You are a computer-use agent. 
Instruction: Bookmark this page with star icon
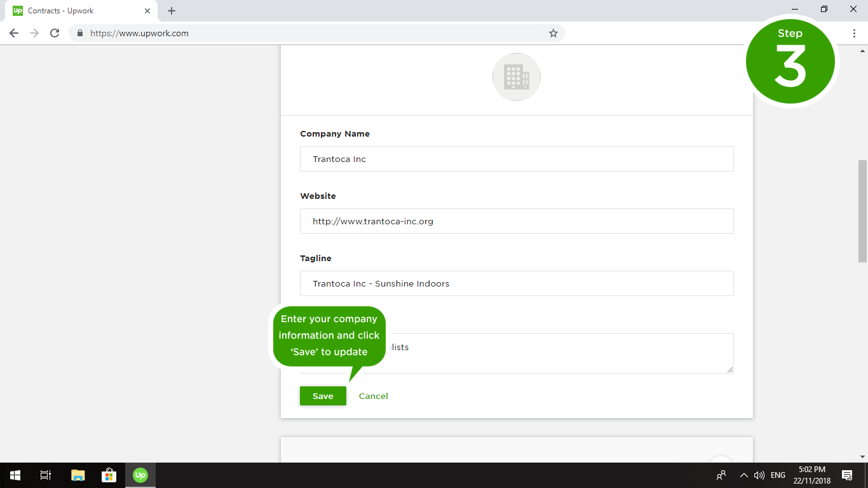coord(553,33)
